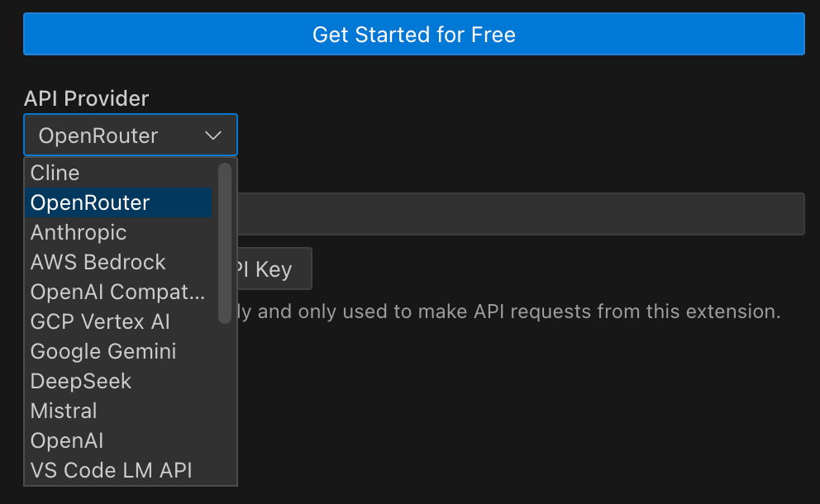
Task: Open the API Provider OpenRouter dropdown
Action: click(131, 136)
